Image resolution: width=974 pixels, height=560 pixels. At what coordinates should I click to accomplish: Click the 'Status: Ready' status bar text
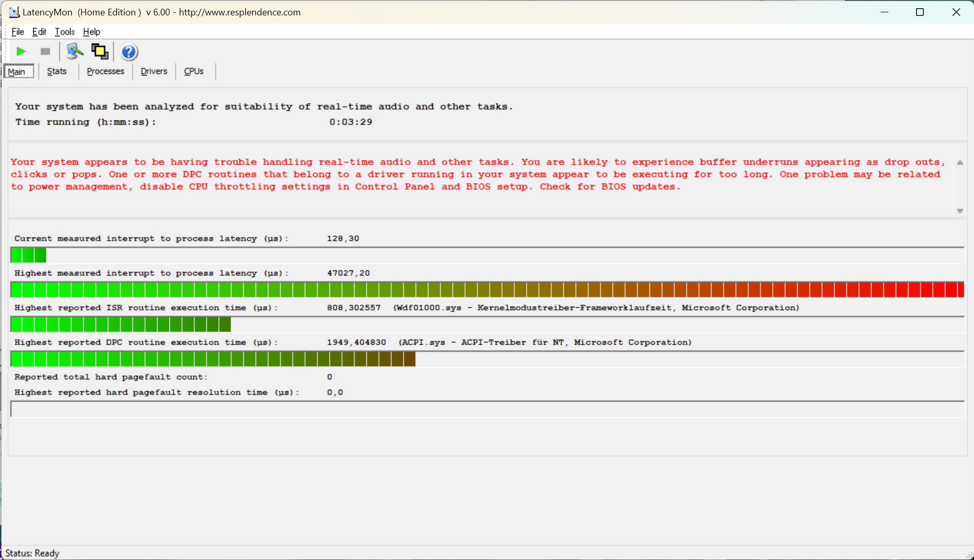(x=32, y=553)
